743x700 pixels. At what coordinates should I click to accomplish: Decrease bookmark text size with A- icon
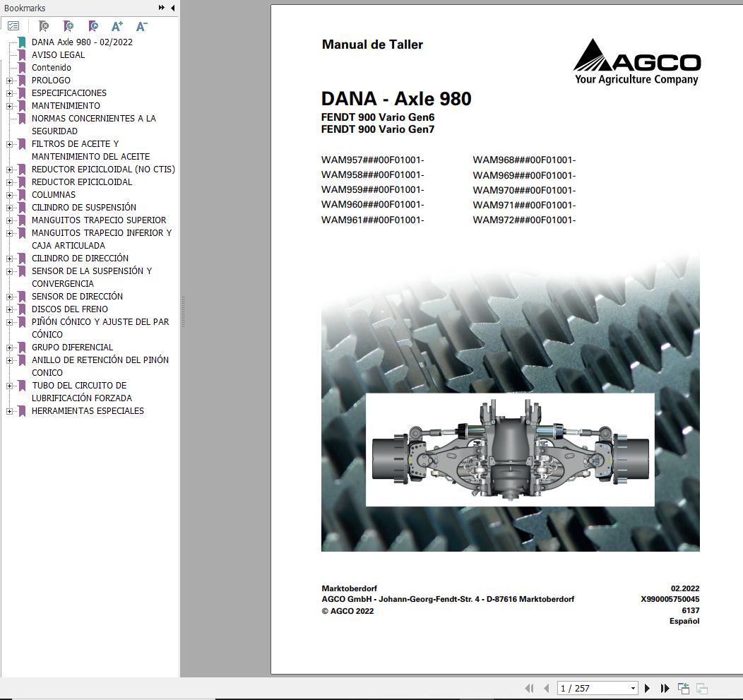coord(142,26)
